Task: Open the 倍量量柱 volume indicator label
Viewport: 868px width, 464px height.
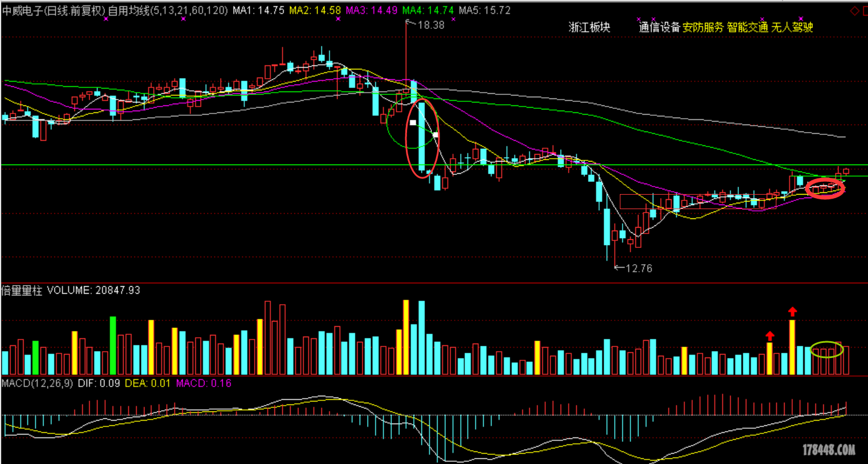Action: tap(21, 290)
